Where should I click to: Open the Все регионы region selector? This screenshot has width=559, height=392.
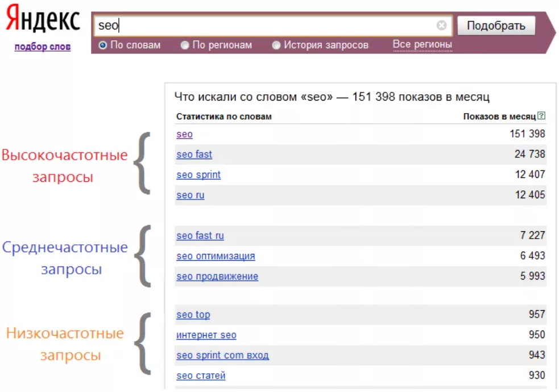pos(422,44)
